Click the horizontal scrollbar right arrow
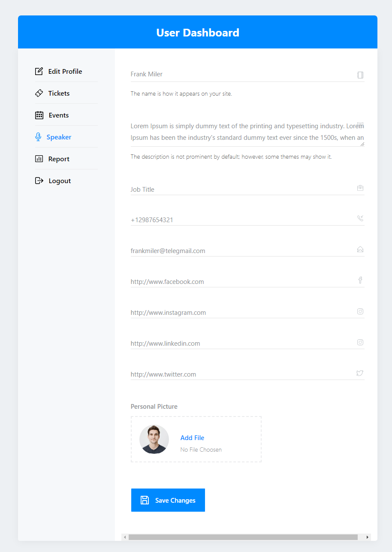Viewport: 392px width, 552px height. (x=367, y=537)
